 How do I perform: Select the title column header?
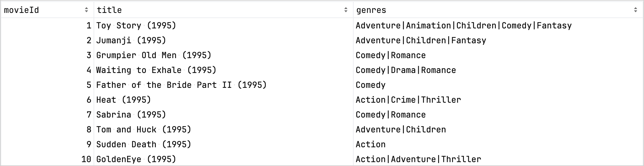pyautogui.click(x=109, y=10)
